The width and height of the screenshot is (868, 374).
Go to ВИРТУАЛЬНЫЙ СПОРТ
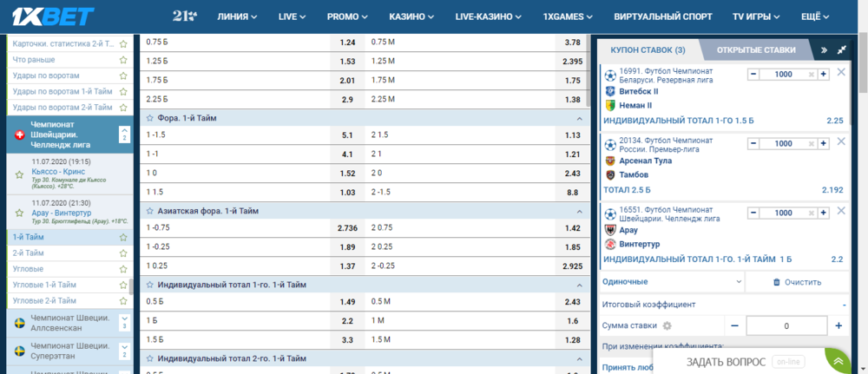click(x=663, y=16)
